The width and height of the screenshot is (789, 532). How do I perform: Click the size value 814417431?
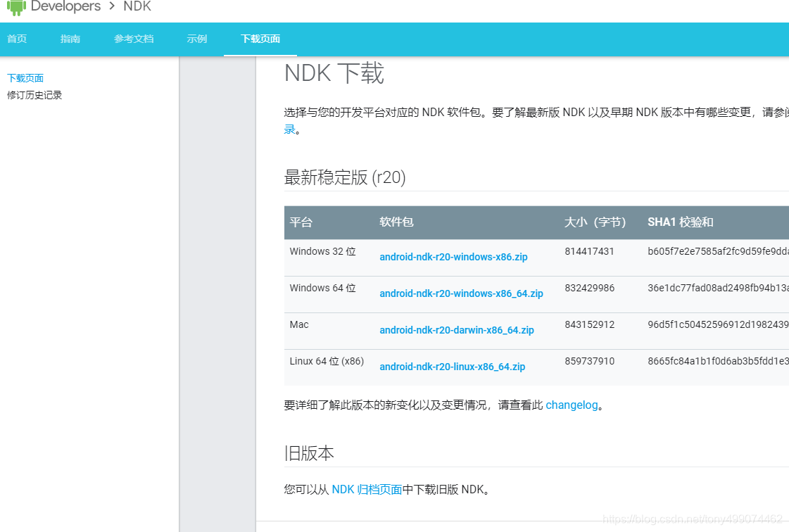589,251
